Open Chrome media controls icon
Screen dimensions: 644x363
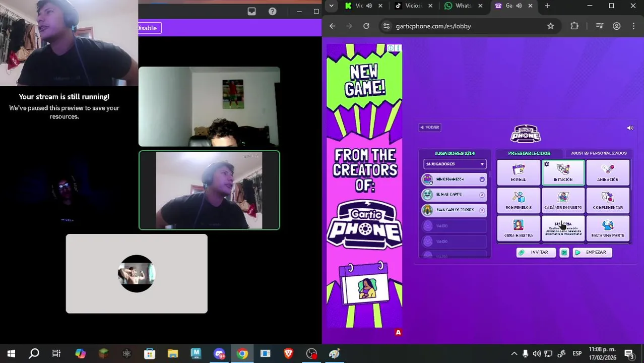(x=599, y=26)
